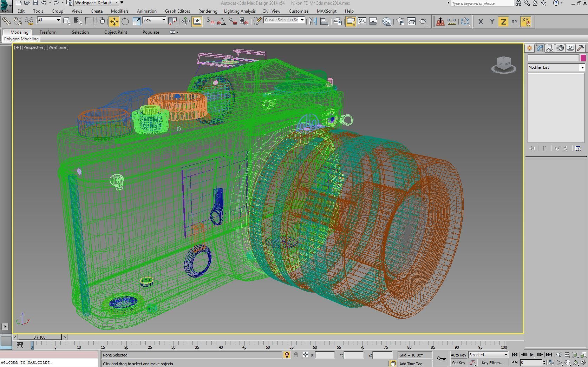Open the key mode Selected dropdown
The width and height of the screenshot is (588, 367).
(x=488, y=355)
